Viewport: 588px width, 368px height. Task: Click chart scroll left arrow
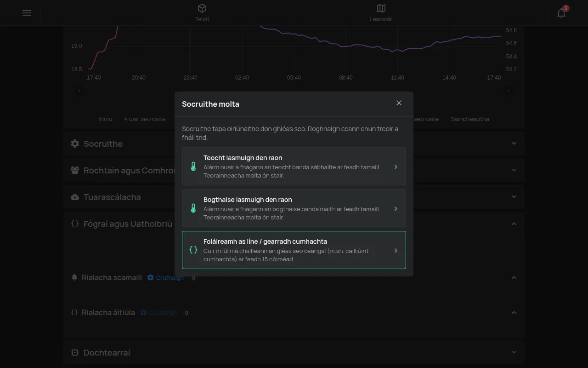click(x=79, y=91)
